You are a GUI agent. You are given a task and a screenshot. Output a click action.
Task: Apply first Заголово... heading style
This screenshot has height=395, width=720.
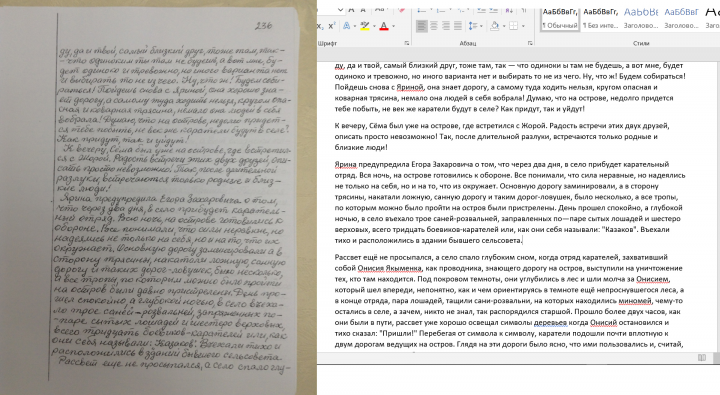[641, 19]
